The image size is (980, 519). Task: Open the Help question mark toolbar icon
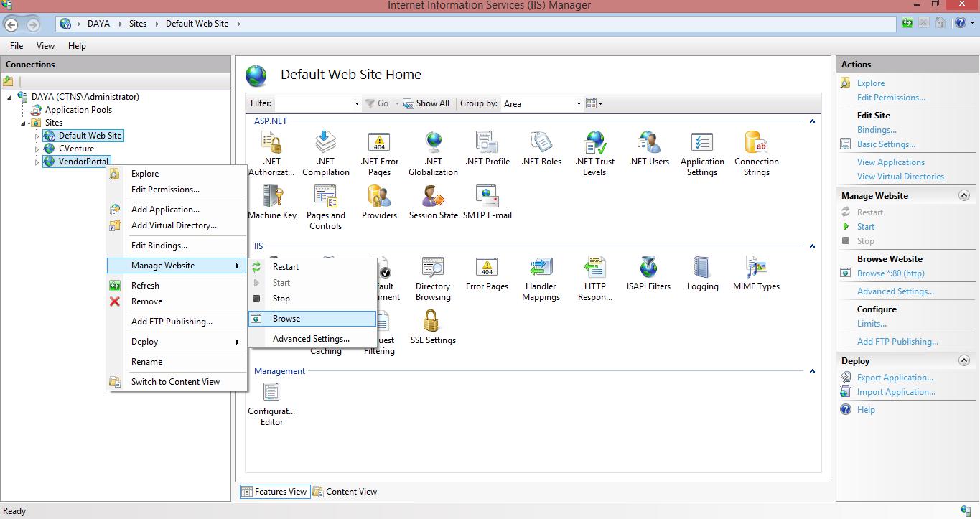(x=961, y=23)
